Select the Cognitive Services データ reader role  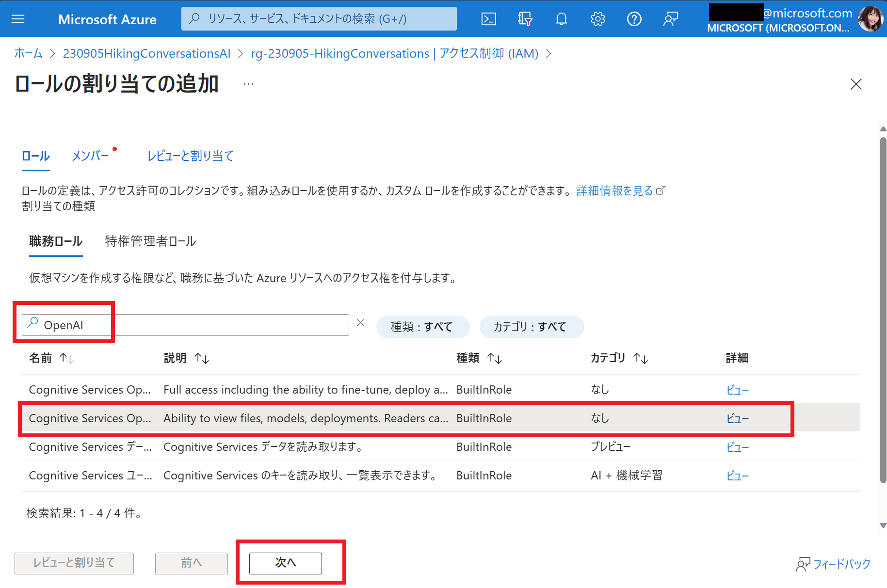point(441,446)
